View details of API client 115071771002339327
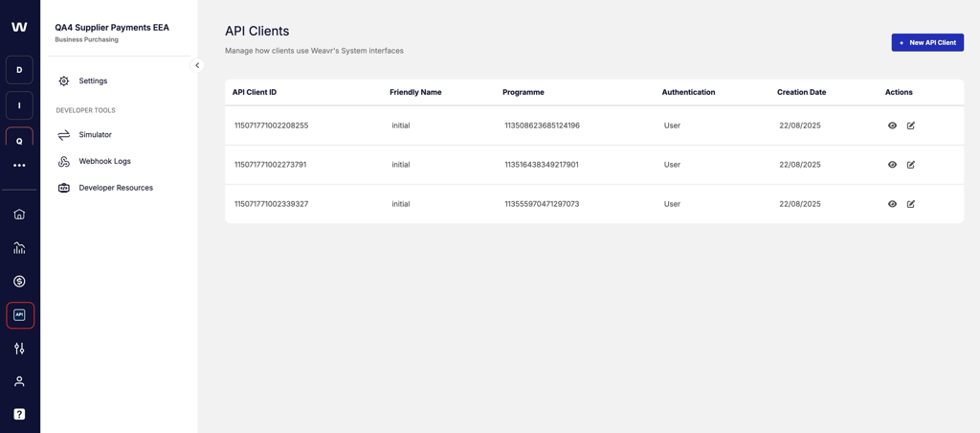This screenshot has width=980, height=433. click(892, 204)
